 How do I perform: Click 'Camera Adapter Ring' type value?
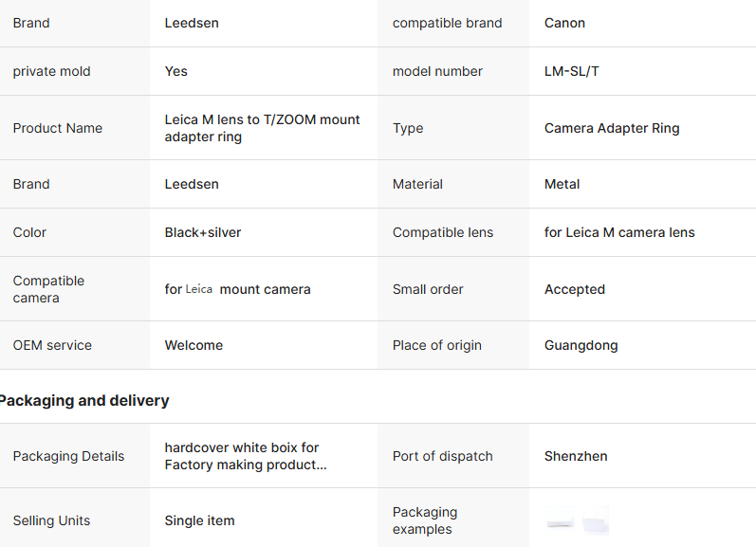612,128
